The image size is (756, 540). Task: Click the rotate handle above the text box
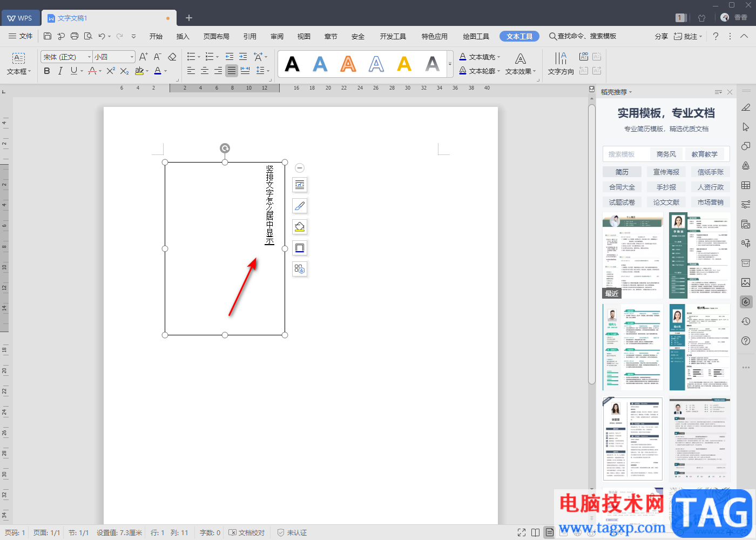click(225, 148)
